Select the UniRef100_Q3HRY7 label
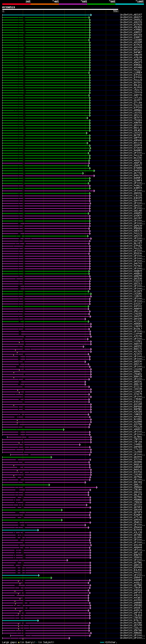The height and width of the screenshot is (644, 146). [131, 37]
